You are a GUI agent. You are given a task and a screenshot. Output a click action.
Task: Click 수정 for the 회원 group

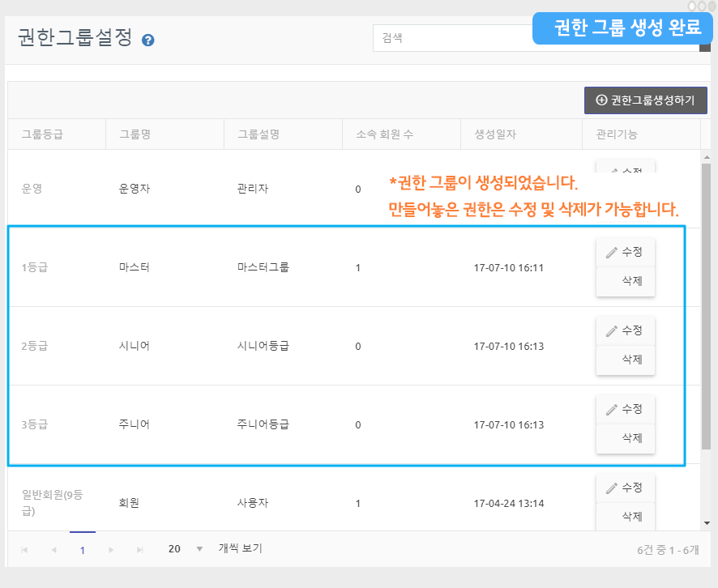(625, 488)
